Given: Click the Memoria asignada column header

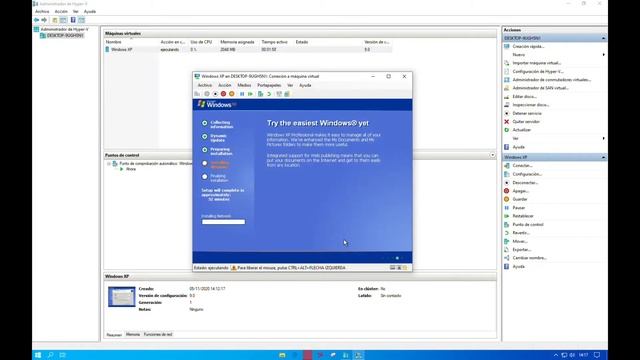Looking at the screenshot, I should [x=237, y=42].
